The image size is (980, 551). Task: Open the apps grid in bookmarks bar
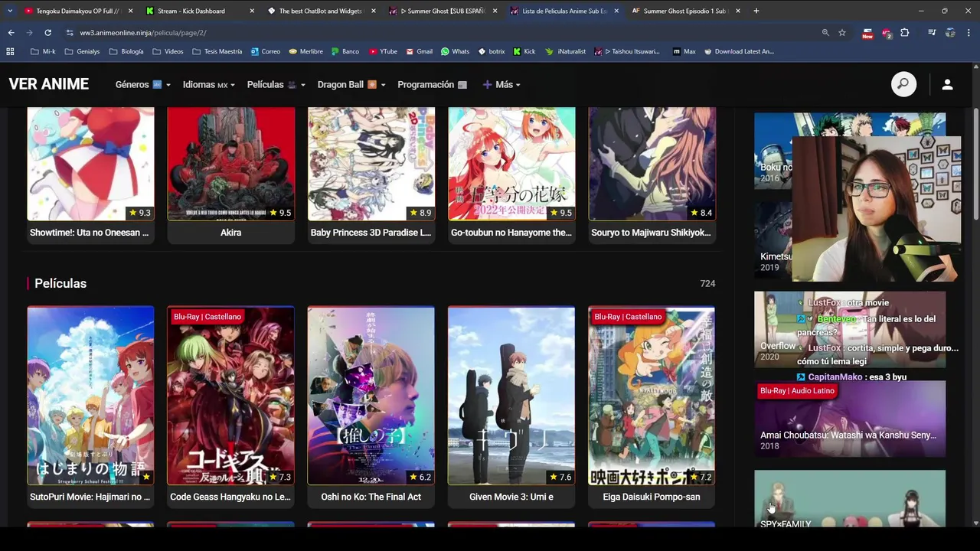click(10, 51)
